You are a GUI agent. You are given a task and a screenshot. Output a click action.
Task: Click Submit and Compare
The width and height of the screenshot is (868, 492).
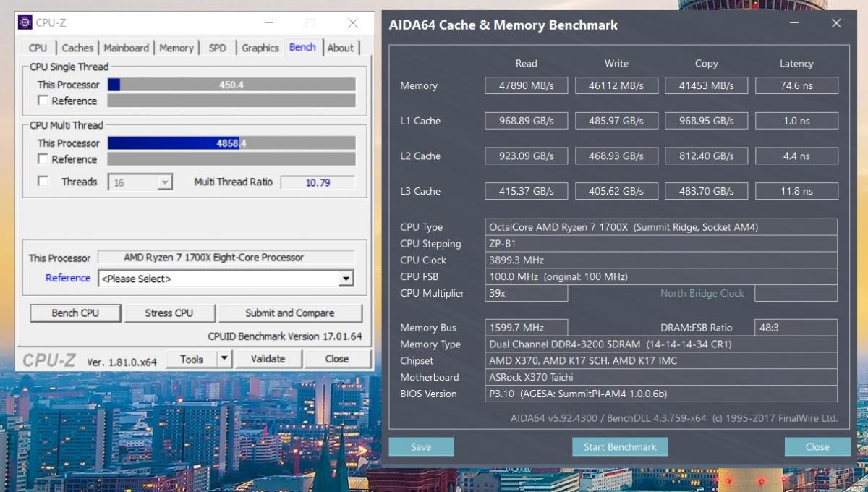point(290,313)
